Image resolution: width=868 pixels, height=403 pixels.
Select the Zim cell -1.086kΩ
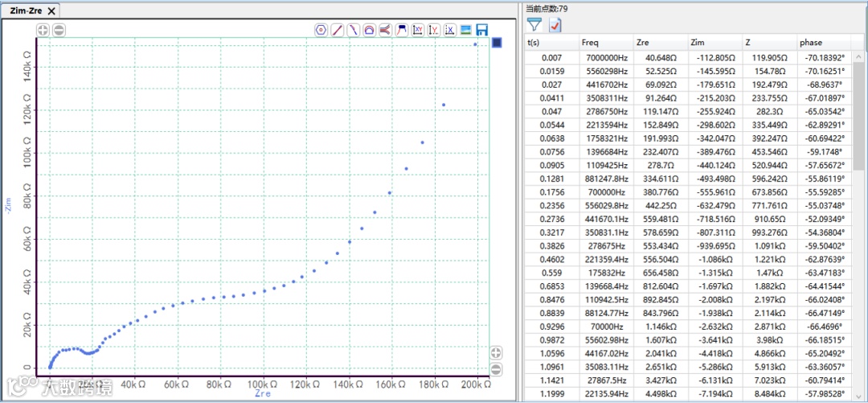coord(714,259)
